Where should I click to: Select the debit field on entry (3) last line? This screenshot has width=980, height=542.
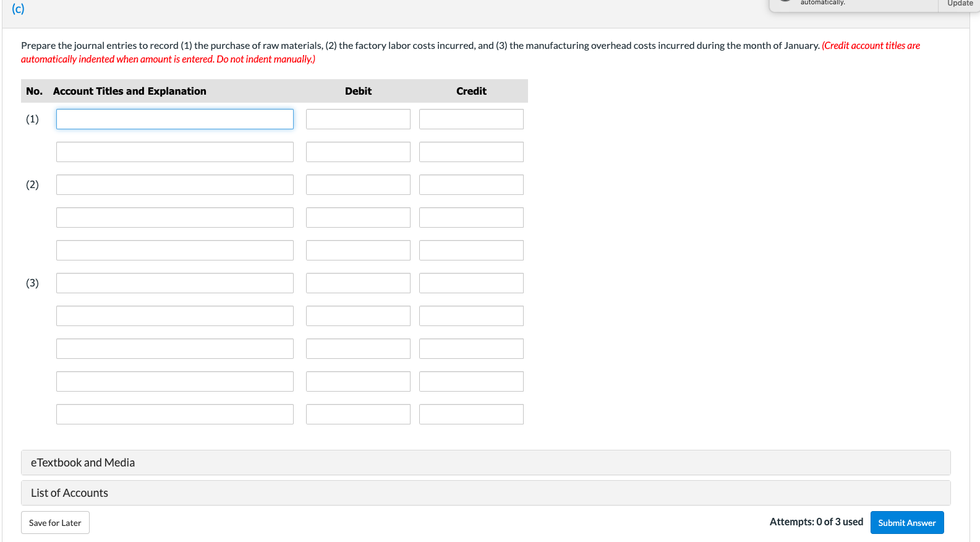(x=358, y=415)
